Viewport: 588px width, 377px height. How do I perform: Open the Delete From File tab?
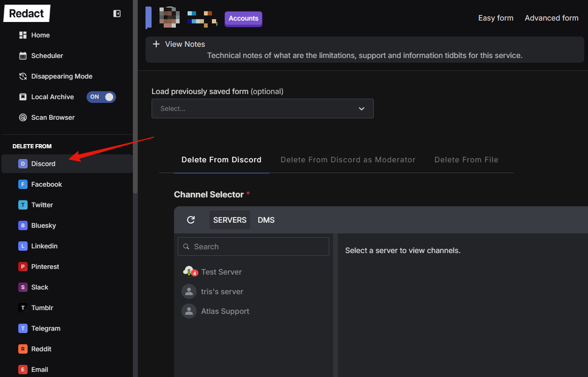click(x=466, y=159)
